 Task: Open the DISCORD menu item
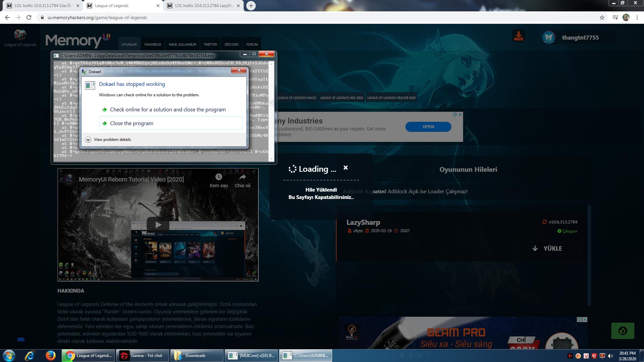pos(232,44)
